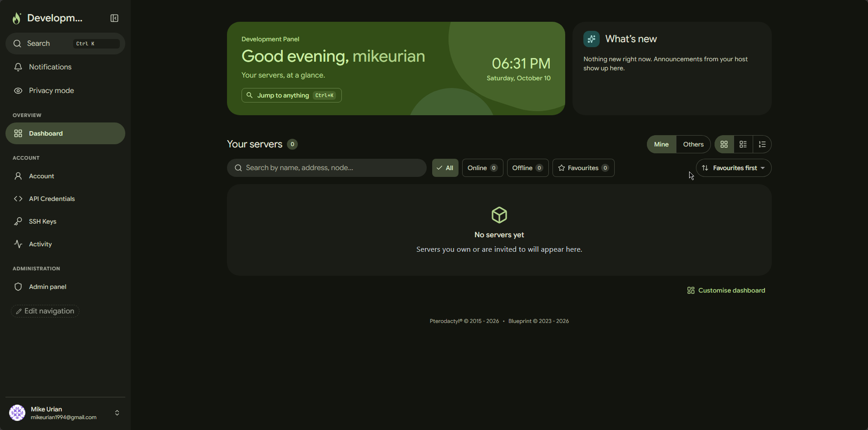This screenshot has width=868, height=430.
Task: Click the Pterodactyl copyright link
Action: click(464, 321)
